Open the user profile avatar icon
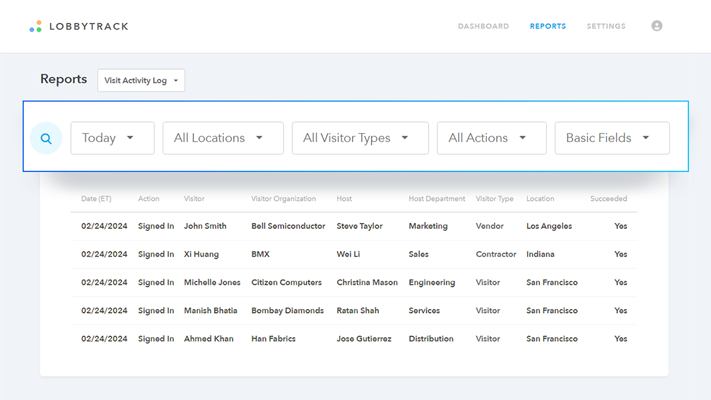 coord(657,26)
